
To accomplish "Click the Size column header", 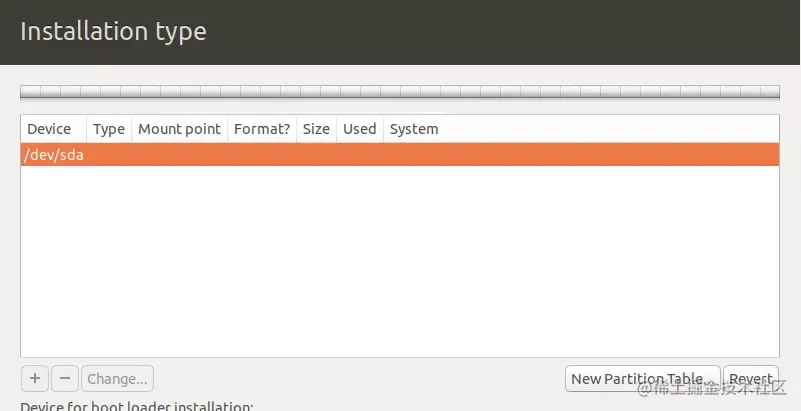I will (316, 129).
